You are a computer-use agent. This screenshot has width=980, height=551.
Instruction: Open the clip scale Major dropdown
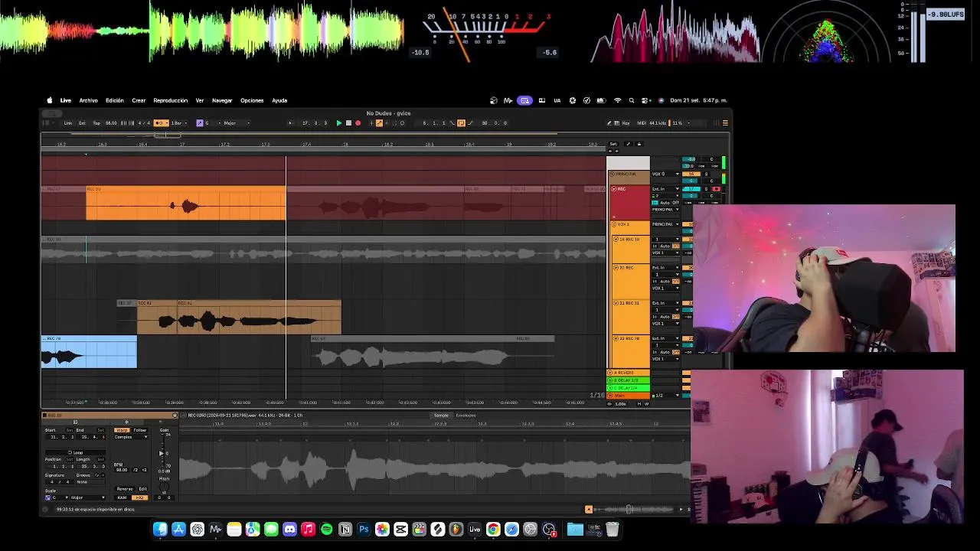87,497
